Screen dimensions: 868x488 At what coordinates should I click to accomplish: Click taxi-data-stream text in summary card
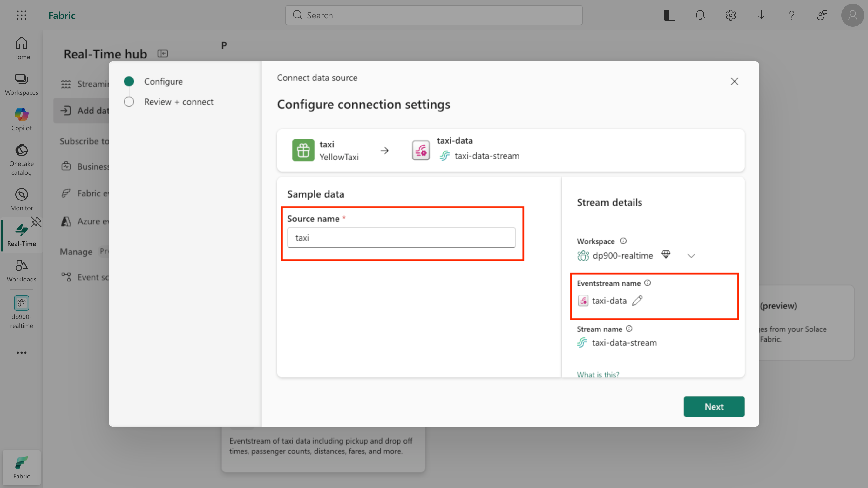pos(487,156)
